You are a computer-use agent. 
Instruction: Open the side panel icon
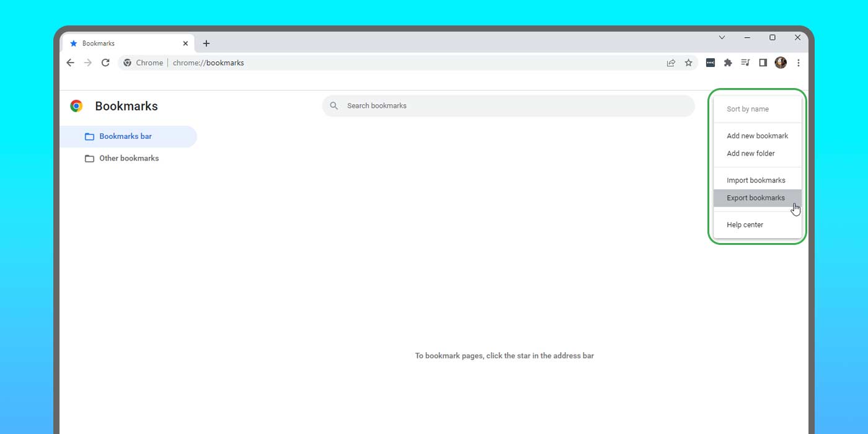763,63
